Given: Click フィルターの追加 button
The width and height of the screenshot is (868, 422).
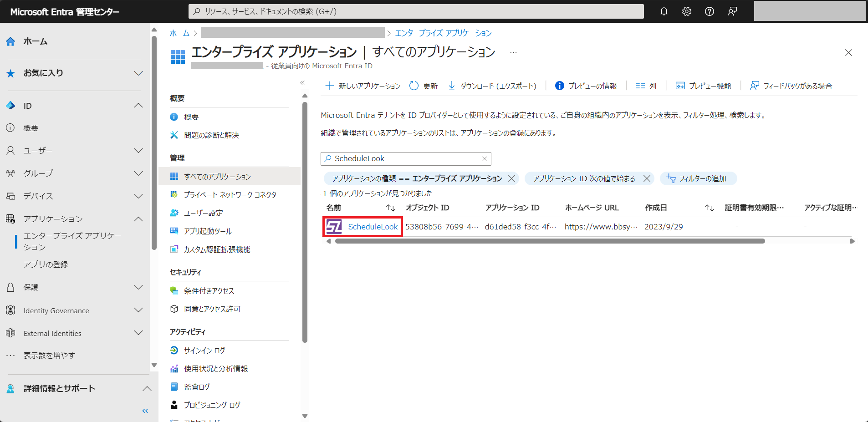Looking at the screenshot, I should tap(698, 178).
